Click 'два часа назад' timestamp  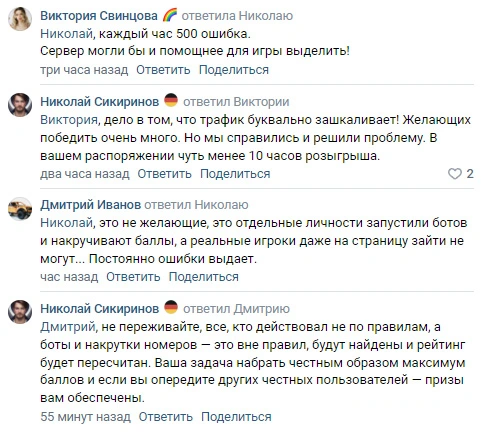point(85,174)
